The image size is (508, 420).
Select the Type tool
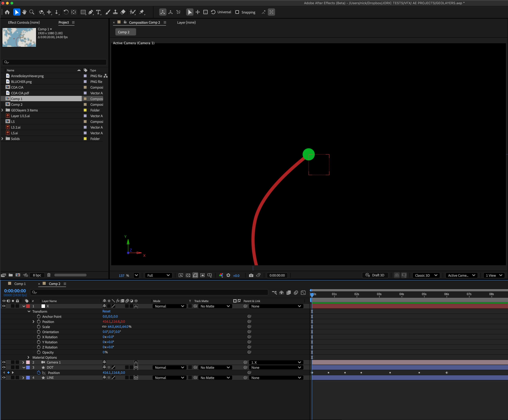(x=98, y=12)
